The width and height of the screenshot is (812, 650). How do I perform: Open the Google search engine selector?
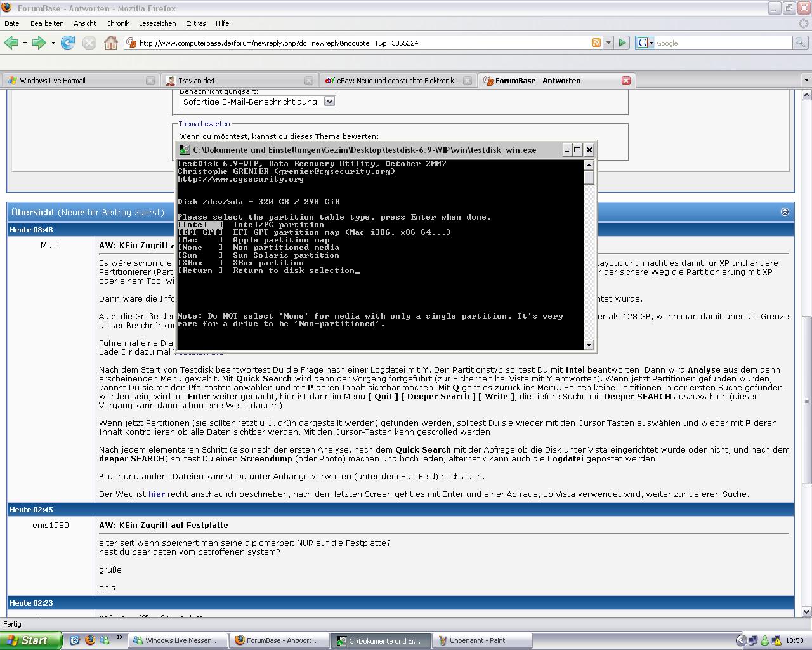645,43
